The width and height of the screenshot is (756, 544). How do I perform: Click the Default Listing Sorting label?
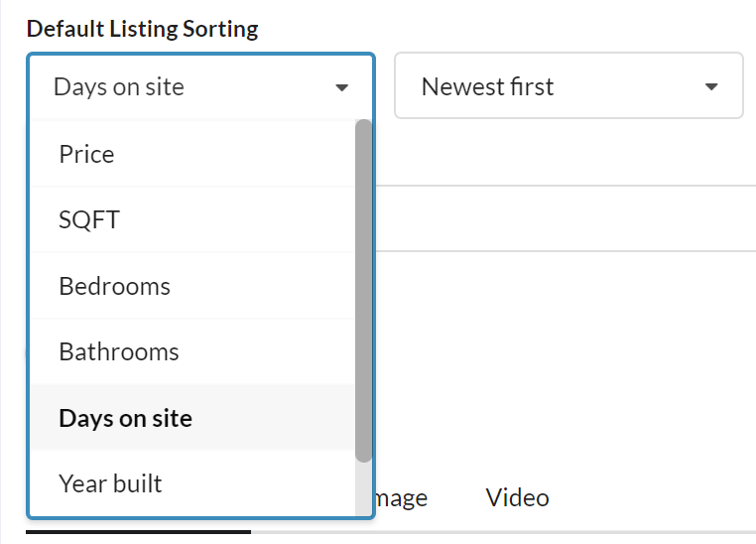[142, 29]
